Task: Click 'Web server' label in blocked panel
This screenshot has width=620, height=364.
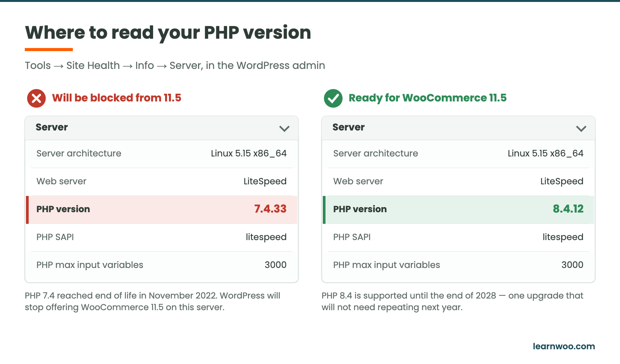Action: coord(61,181)
